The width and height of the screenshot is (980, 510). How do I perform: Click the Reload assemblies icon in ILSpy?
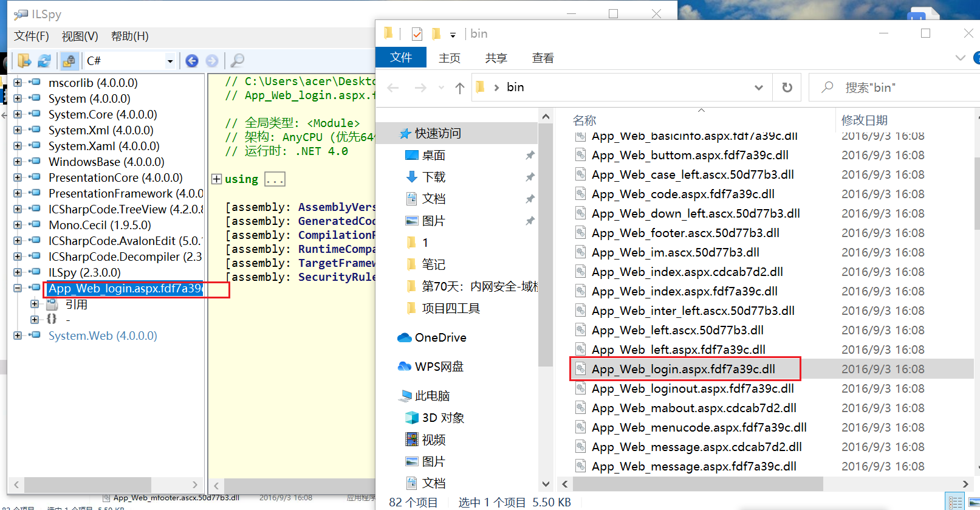44,61
